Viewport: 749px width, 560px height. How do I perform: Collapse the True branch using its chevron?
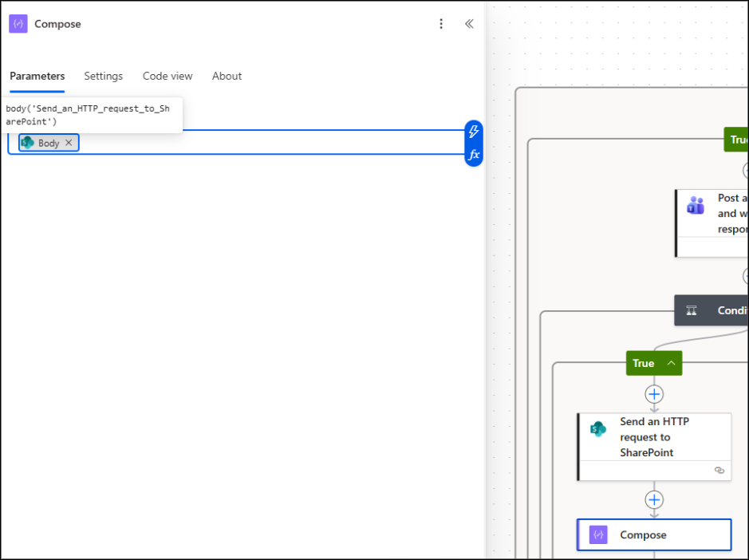coord(672,363)
